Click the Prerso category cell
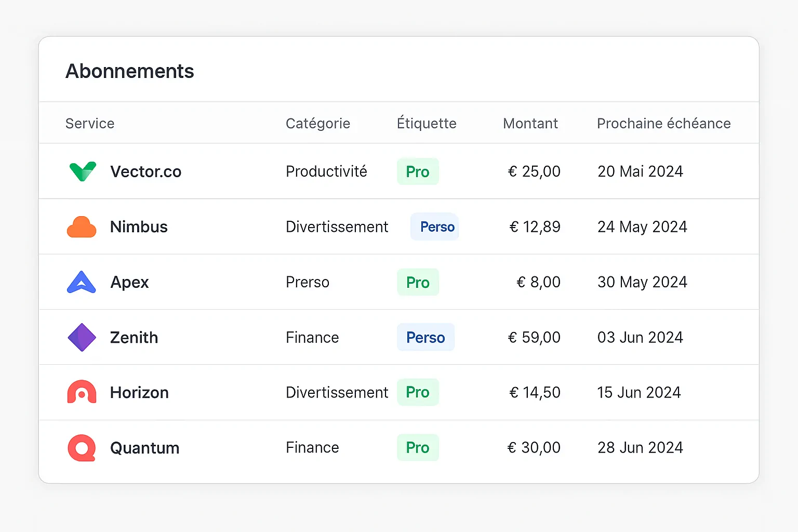 click(x=308, y=282)
